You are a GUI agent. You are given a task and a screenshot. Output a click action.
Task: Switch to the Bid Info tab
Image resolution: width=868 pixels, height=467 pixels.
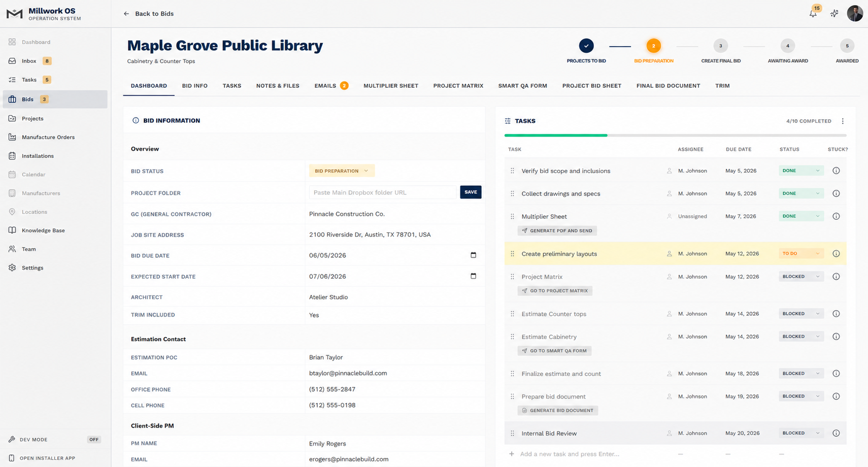(195, 86)
